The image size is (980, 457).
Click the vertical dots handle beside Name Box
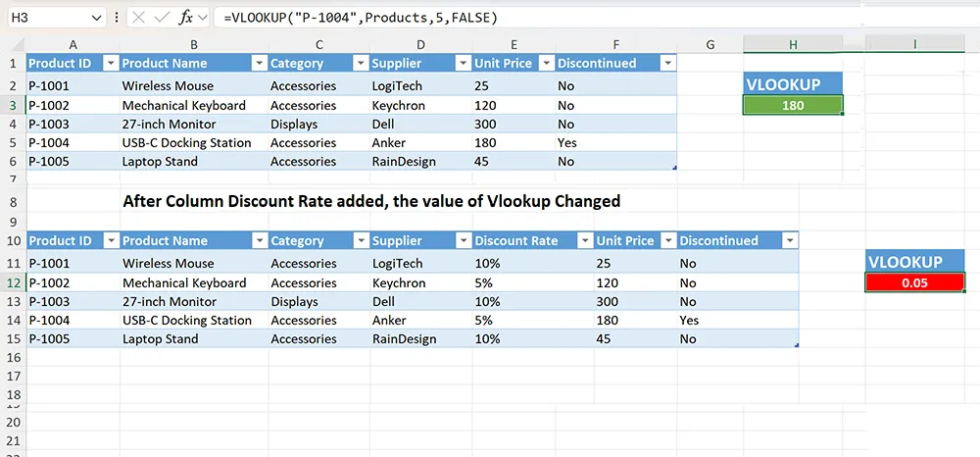point(118,18)
